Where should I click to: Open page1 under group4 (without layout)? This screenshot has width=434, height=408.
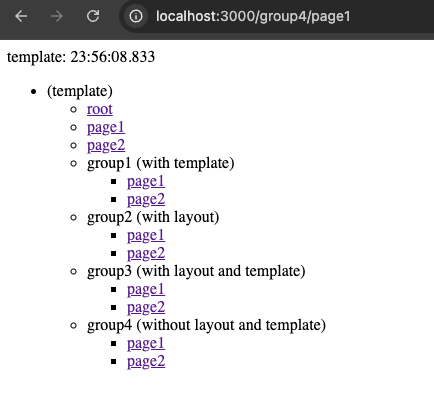click(x=146, y=343)
